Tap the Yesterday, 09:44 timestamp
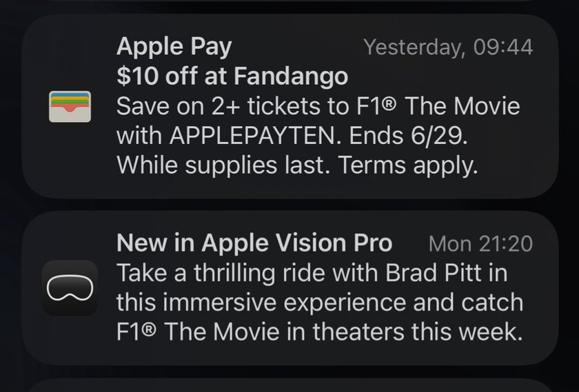Image resolution: width=579 pixels, height=392 pixels. click(x=448, y=48)
